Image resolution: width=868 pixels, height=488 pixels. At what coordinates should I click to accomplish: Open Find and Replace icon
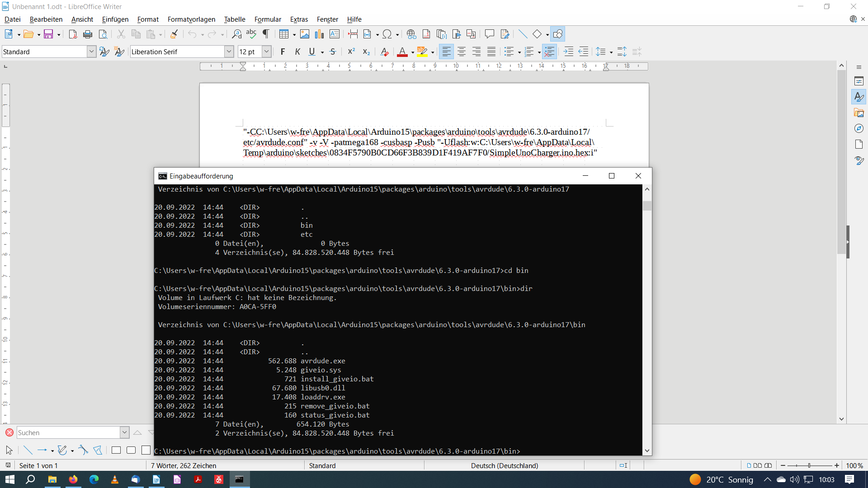(x=236, y=34)
